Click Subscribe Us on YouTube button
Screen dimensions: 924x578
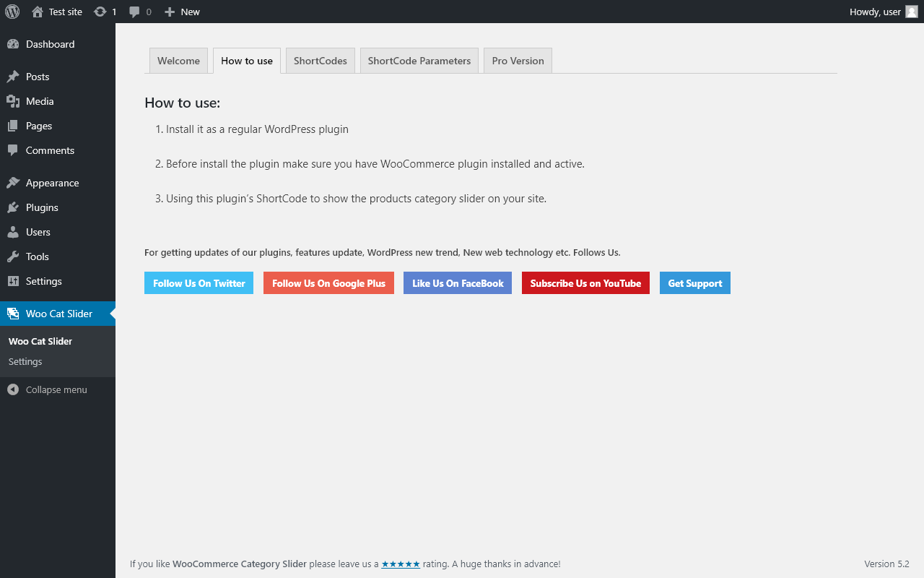tap(585, 283)
